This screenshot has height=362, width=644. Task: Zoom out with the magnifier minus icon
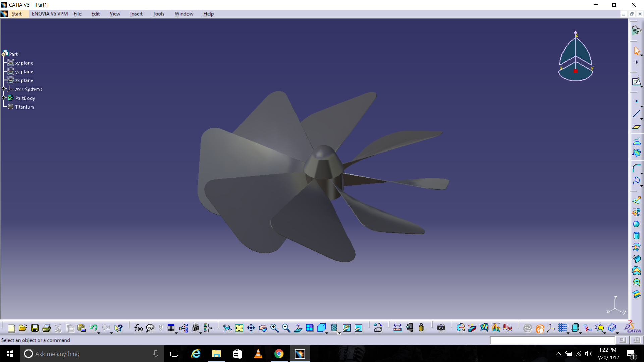(286, 328)
